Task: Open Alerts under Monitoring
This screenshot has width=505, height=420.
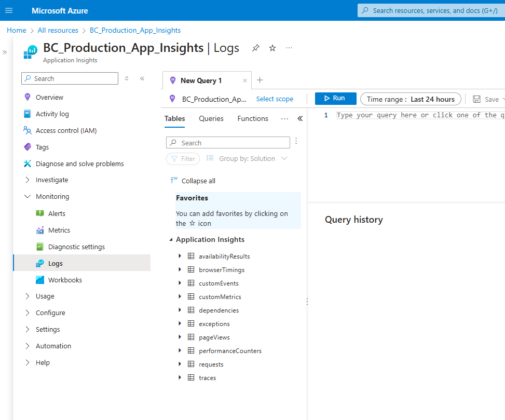Action: (x=57, y=213)
